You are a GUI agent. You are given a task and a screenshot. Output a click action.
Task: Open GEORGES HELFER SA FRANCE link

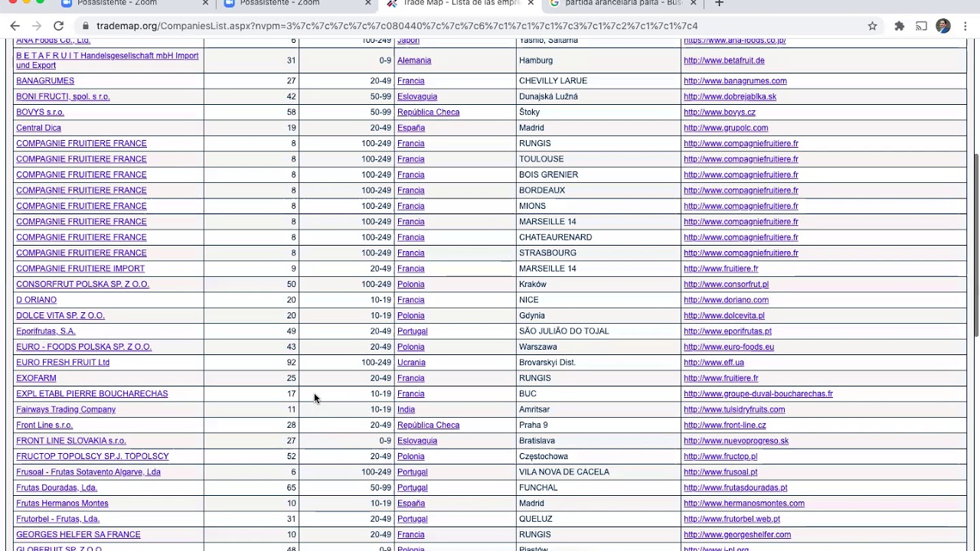78,535
